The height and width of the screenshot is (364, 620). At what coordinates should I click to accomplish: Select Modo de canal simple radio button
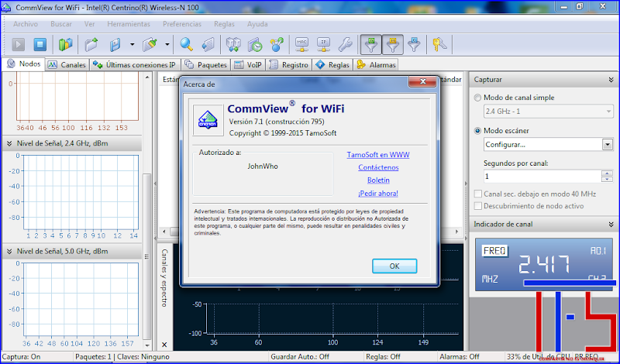(477, 98)
